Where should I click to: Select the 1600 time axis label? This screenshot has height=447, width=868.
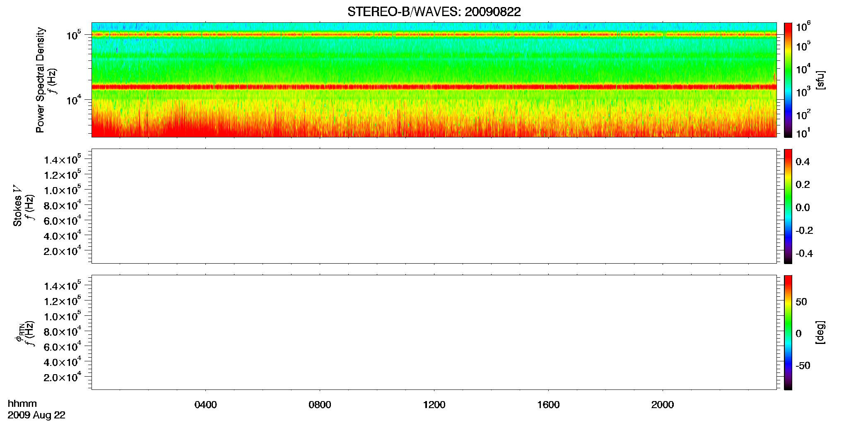coord(548,405)
